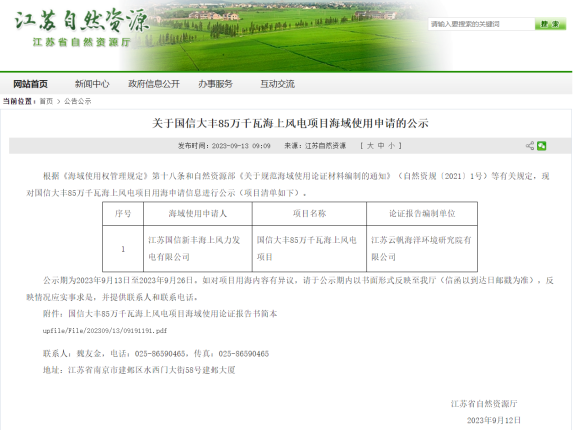Set font size to 大
Screen dimensions: 575x430
[x=370, y=146]
